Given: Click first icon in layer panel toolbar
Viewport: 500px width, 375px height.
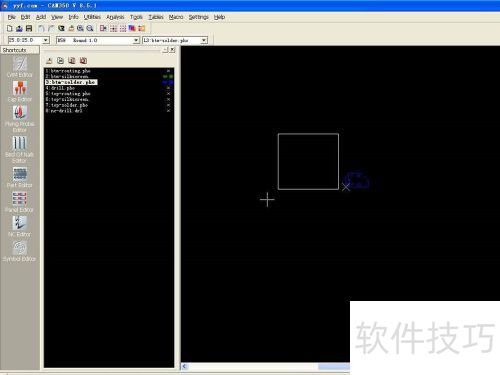Looking at the screenshot, I should click(49, 61).
